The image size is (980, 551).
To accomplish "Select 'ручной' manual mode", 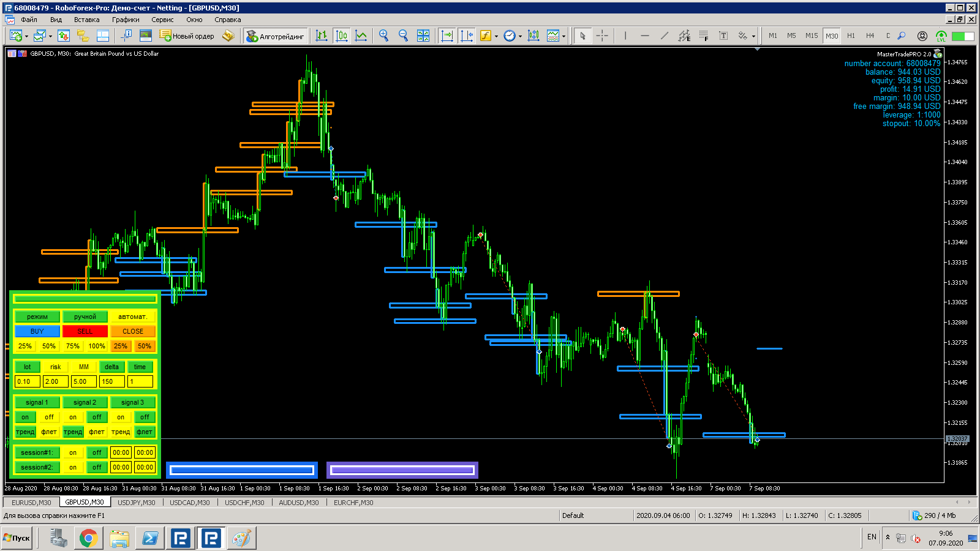I will tap(85, 317).
